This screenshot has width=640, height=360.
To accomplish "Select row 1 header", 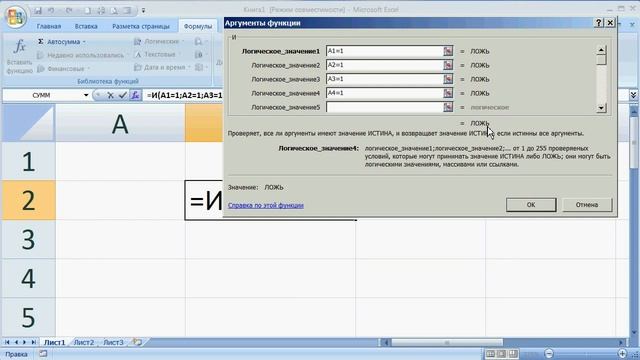I will pos(28,162).
